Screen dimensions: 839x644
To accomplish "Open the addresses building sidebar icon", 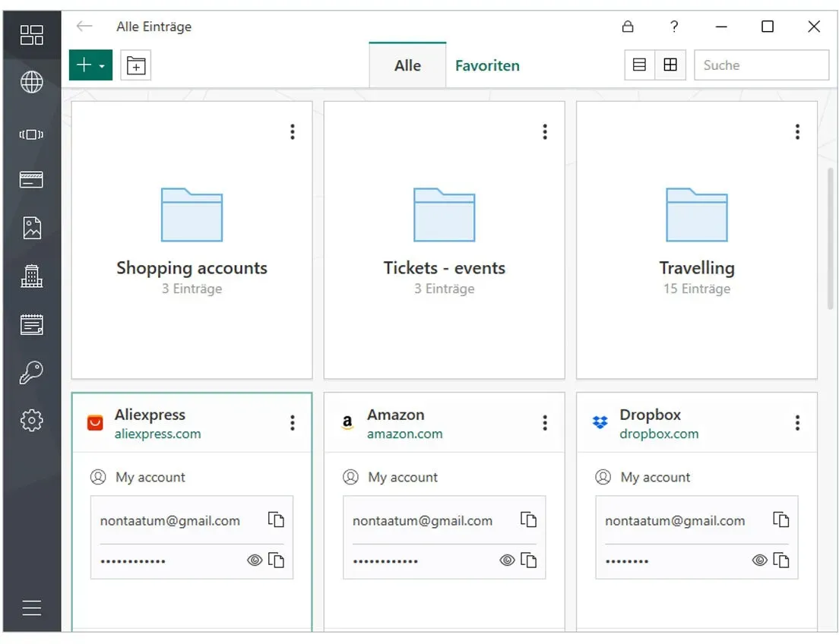I will click(32, 276).
